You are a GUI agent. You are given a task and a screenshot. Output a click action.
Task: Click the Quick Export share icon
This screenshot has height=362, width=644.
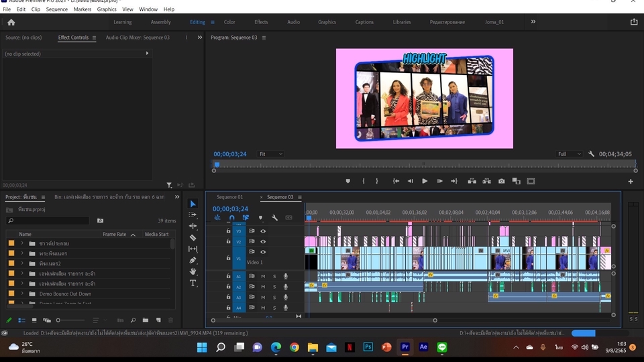[x=634, y=21]
